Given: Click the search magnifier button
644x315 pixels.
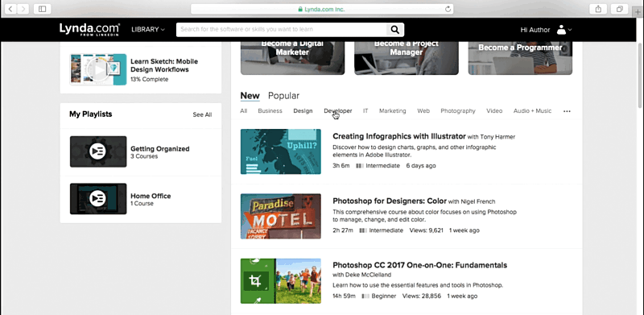Looking at the screenshot, I should point(394,29).
